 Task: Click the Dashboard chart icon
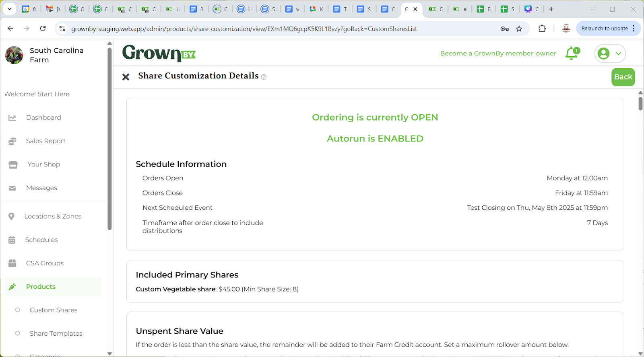(12, 118)
